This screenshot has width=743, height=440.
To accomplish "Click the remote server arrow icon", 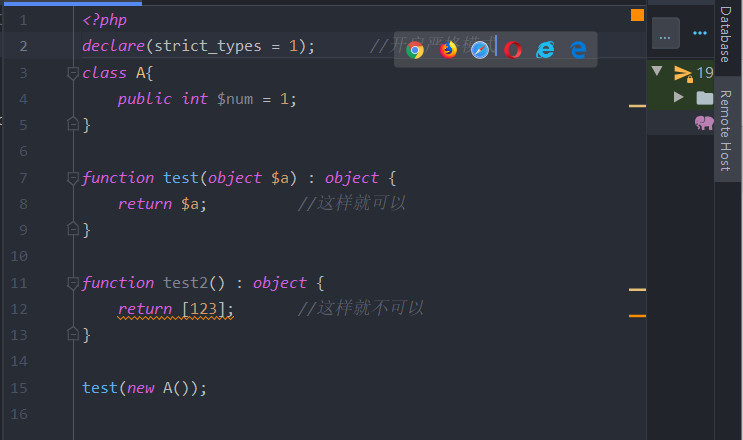I will tap(683, 73).
